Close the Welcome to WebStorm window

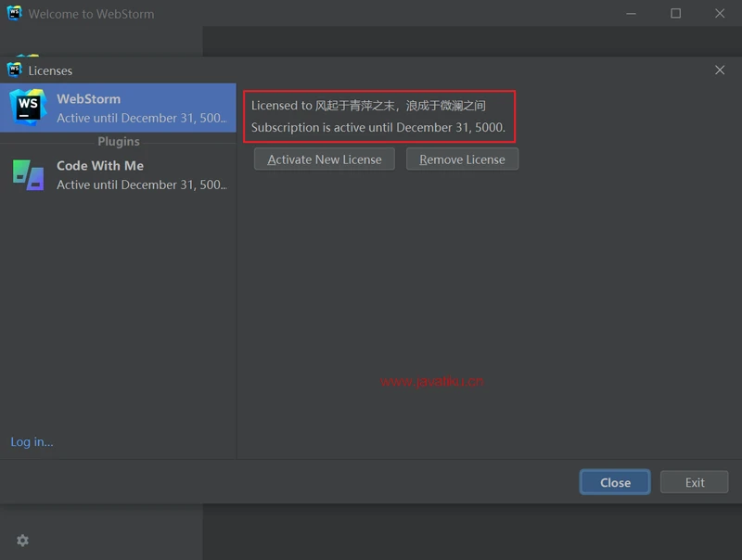[x=720, y=14]
